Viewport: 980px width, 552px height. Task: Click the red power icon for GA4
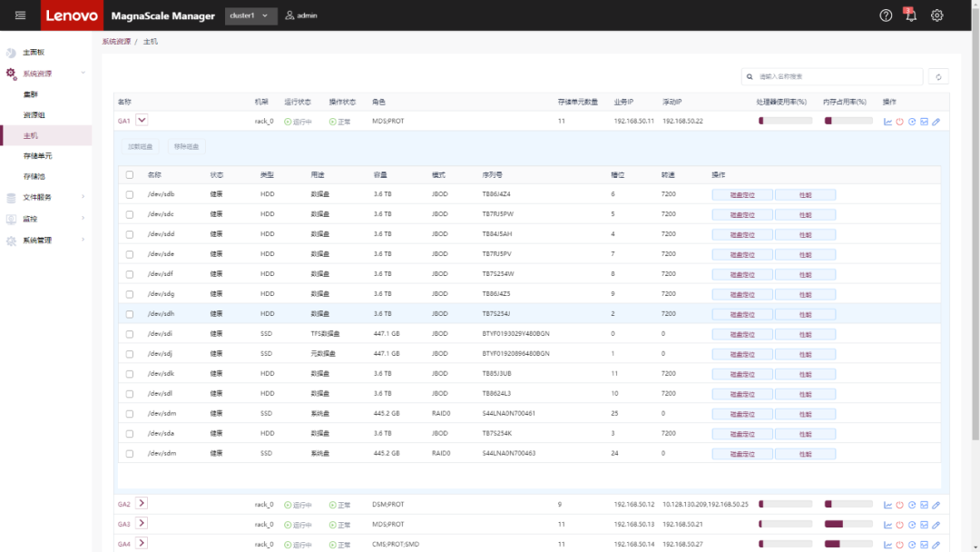900,545
